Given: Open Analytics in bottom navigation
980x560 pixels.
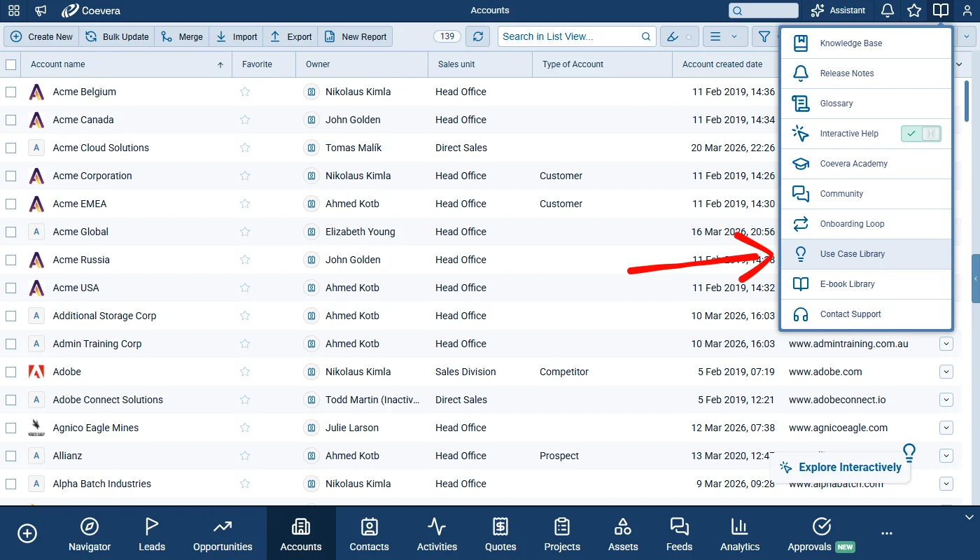Looking at the screenshot, I should tap(740, 533).
